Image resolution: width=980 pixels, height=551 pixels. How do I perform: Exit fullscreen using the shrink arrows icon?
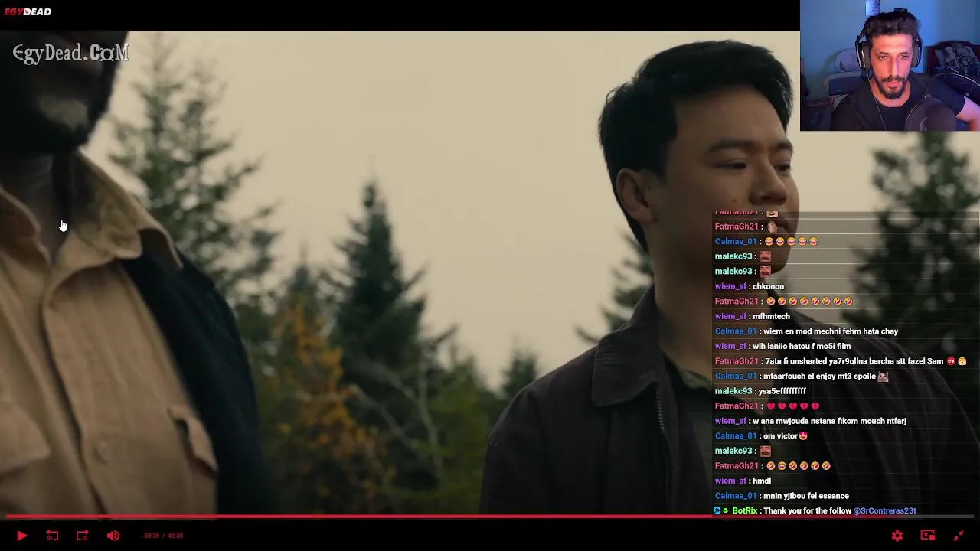click(959, 536)
